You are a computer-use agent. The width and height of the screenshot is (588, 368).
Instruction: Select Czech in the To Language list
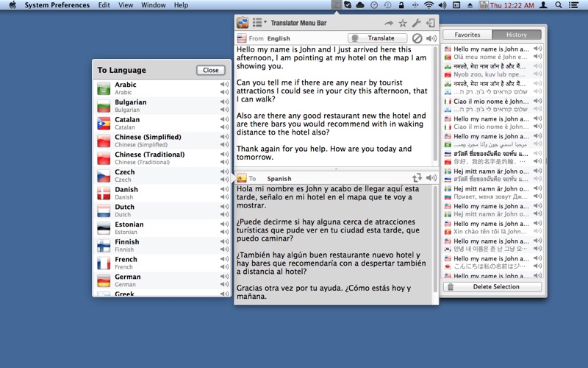click(162, 176)
